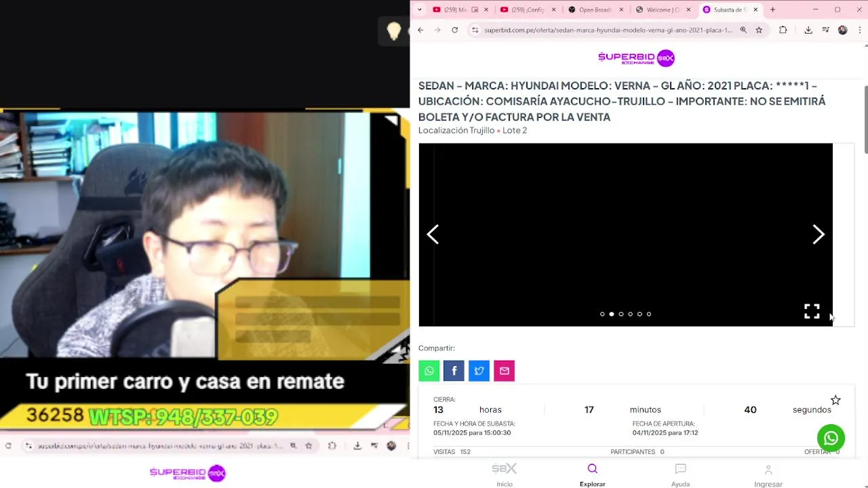Select the sixth gallery dot indicator

[649, 314]
